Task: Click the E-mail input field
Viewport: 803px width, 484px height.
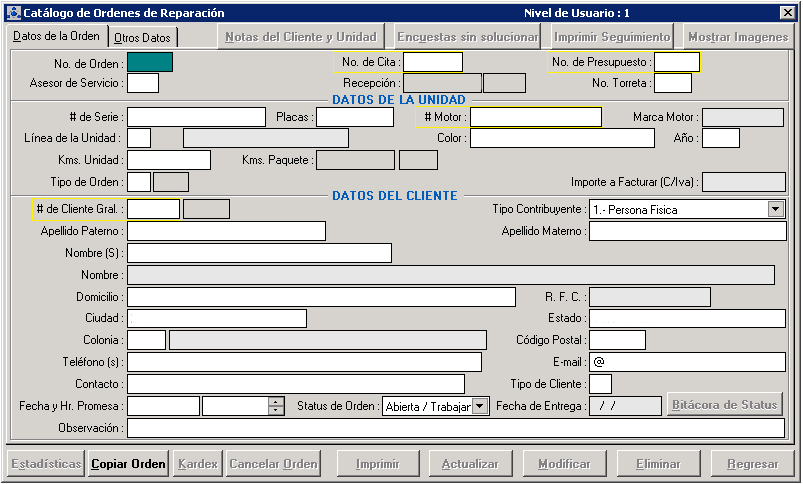Action: pos(687,362)
